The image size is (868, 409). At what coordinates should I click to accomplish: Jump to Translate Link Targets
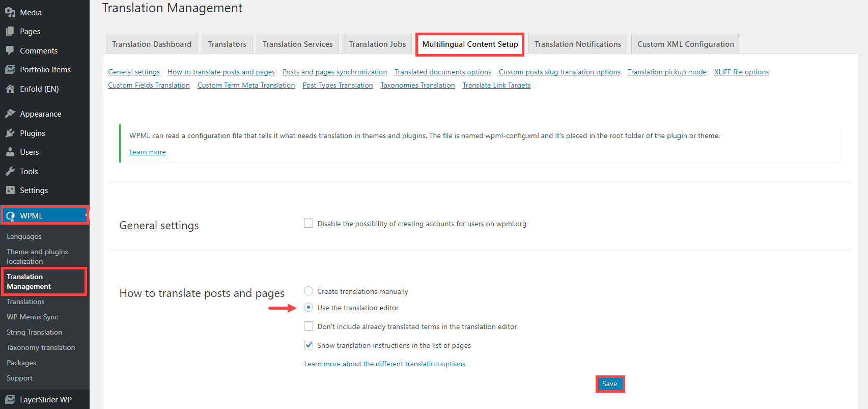(496, 85)
